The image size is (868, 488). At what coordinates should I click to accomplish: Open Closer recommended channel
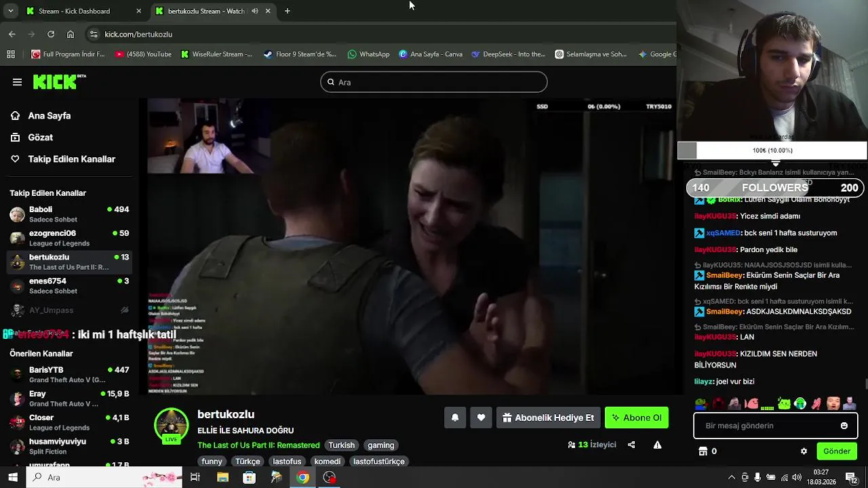click(69, 422)
